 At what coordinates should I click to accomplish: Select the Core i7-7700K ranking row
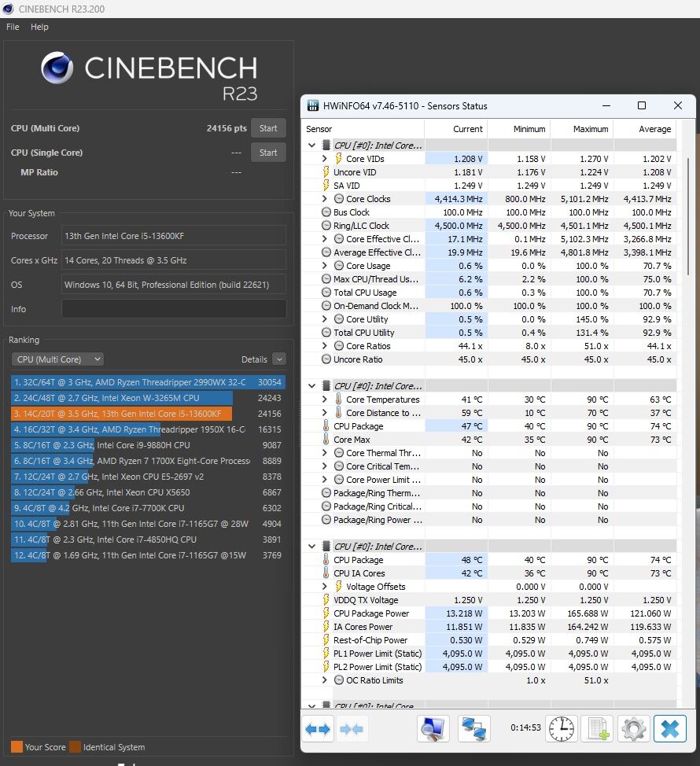coord(148,508)
